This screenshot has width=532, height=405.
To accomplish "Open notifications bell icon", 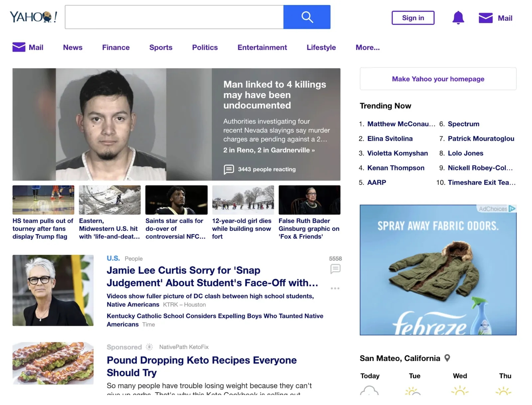I will coord(458,18).
